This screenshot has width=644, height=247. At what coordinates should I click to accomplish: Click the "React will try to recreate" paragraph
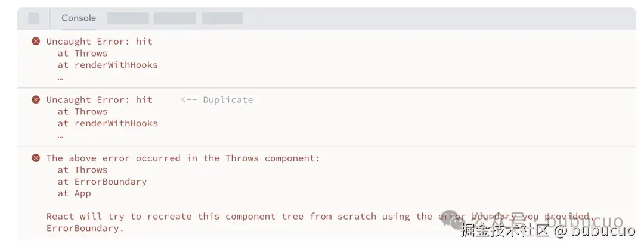(x=239, y=217)
